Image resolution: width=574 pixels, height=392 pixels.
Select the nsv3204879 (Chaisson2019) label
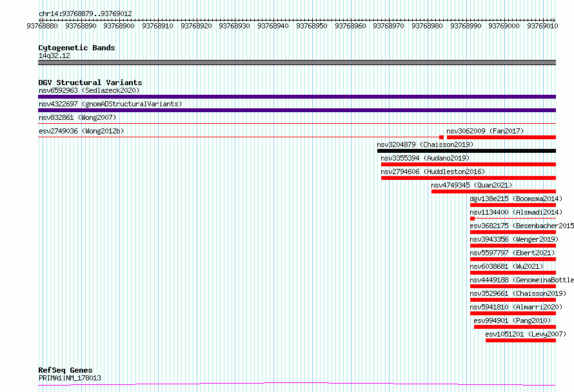[425, 144]
